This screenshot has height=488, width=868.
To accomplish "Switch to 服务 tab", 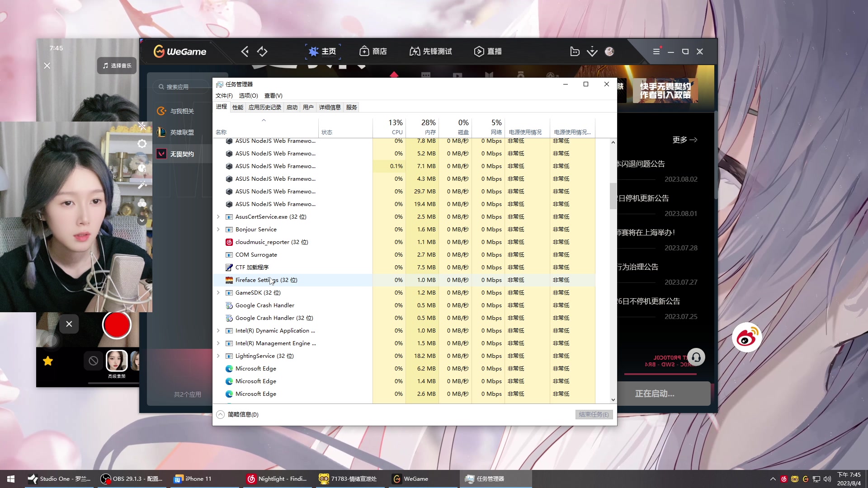I will tap(352, 108).
